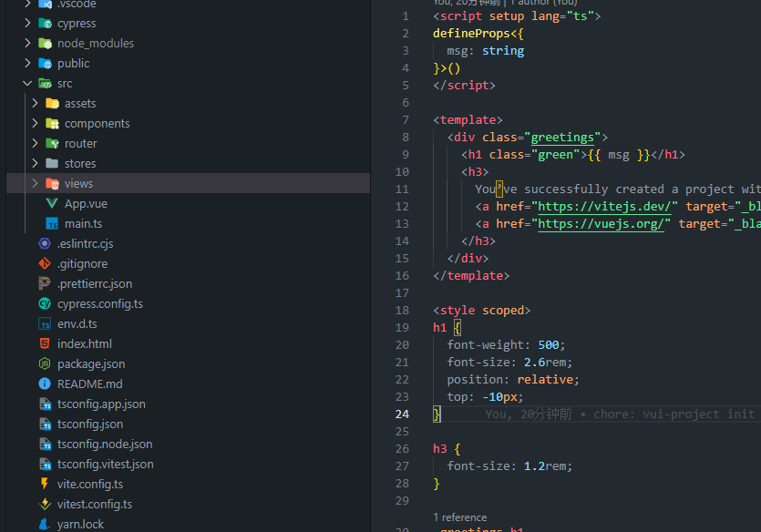Click the node_modules folder icon
Image resolution: width=761 pixels, height=532 pixels.
tap(46, 43)
